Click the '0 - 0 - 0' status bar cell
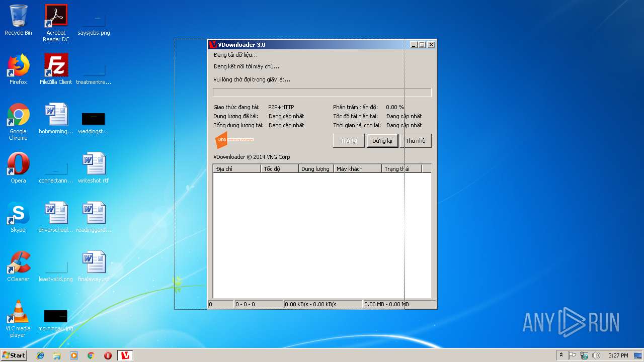Screen dimensions: 644x362 click(259, 304)
